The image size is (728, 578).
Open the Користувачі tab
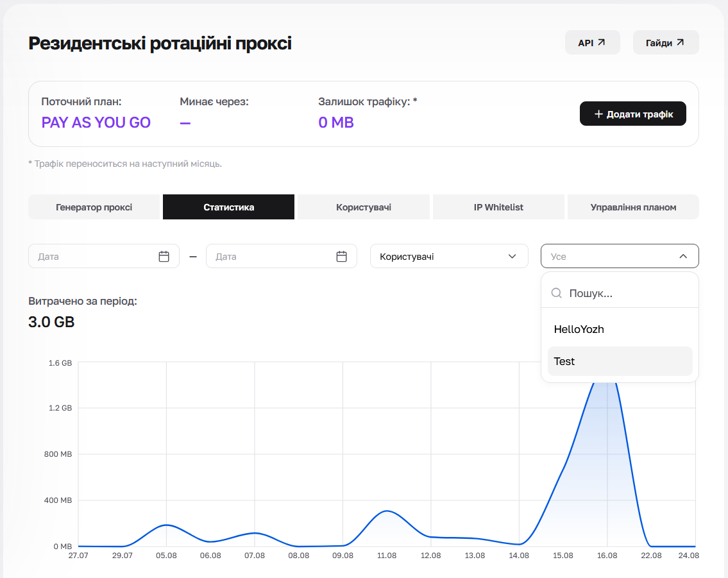click(364, 207)
